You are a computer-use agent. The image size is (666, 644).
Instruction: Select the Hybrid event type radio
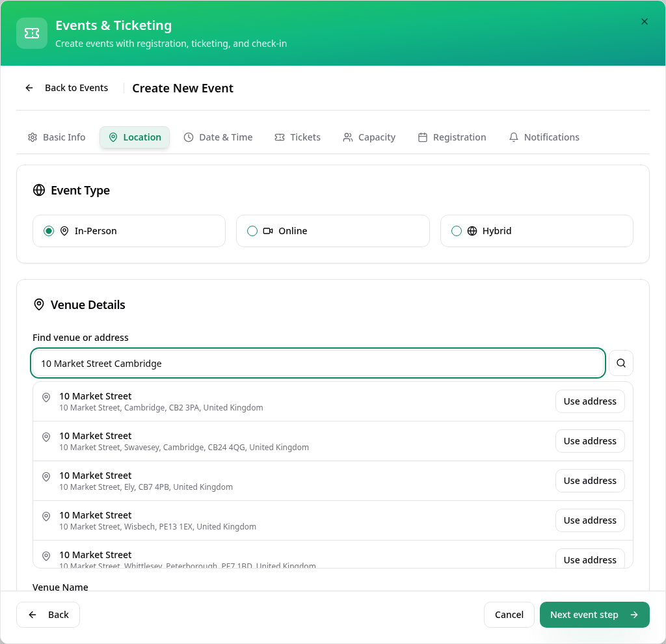click(x=457, y=231)
